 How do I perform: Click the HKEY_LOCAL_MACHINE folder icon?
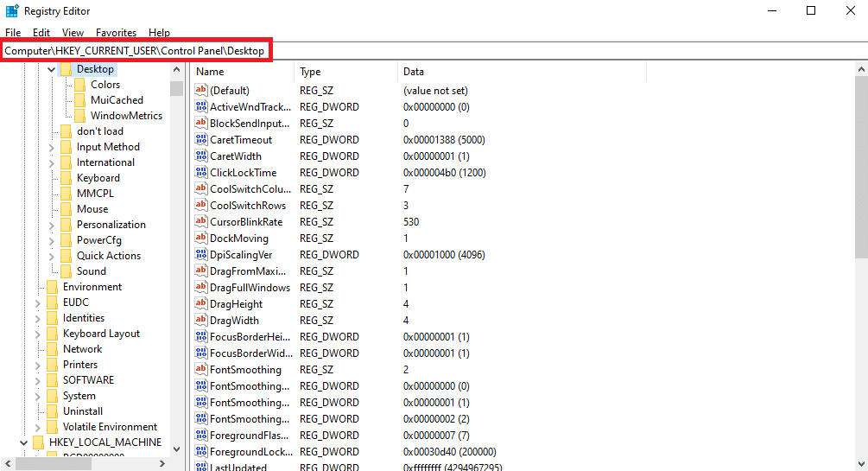[x=38, y=442]
